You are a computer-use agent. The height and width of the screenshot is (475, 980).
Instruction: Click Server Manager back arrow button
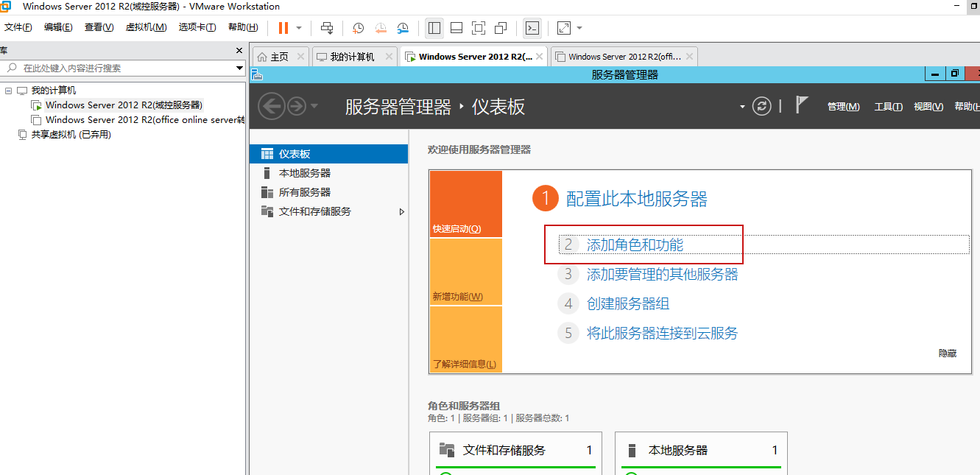coord(271,107)
